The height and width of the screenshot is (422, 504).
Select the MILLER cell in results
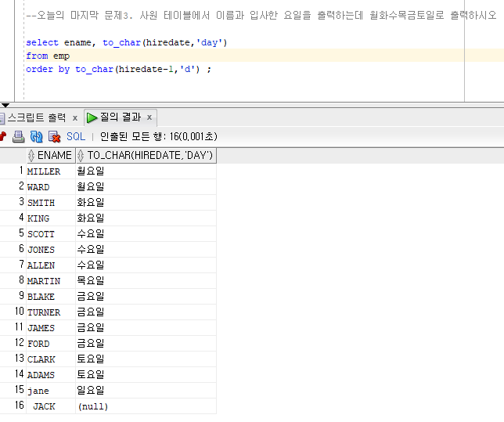(x=44, y=171)
